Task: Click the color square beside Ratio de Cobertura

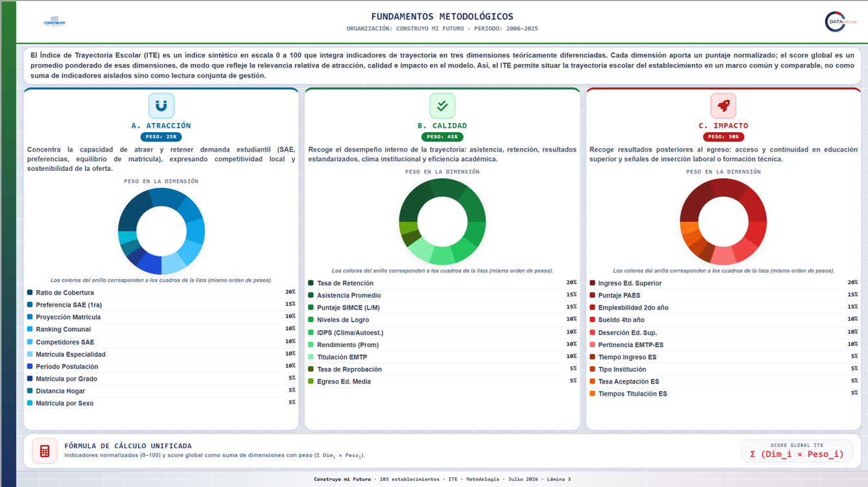Action: (x=30, y=293)
